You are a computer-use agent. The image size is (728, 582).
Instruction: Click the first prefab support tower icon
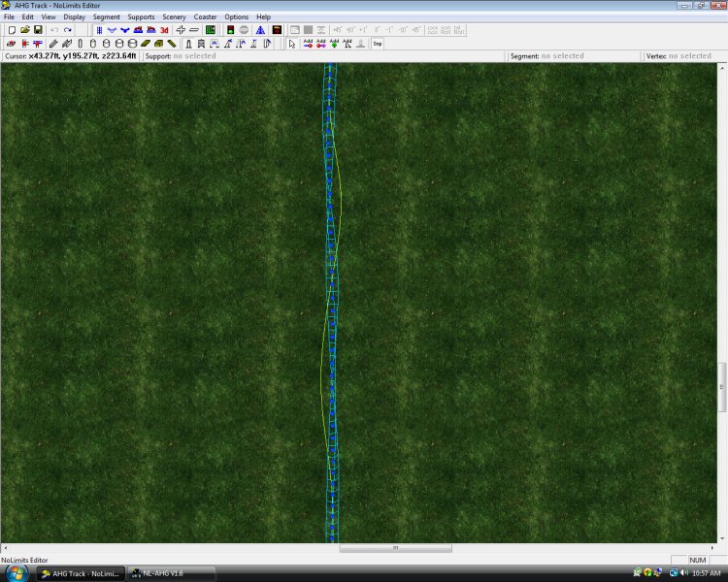[x=188, y=44]
